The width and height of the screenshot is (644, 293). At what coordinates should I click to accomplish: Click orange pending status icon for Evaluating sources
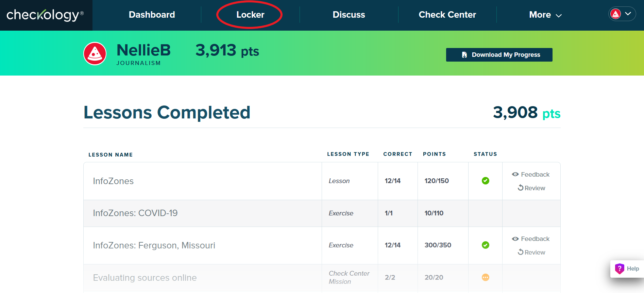coord(485,277)
